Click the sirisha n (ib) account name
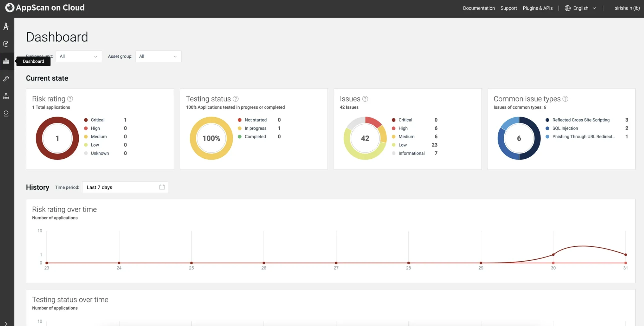This screenshot has width=644, height=326. [x=627, y=8]
